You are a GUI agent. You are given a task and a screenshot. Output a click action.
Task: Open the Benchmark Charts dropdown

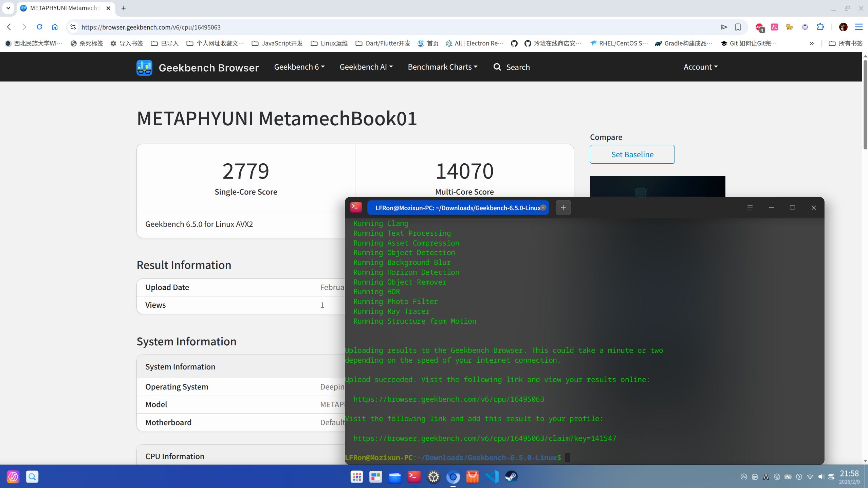pyautogui.click(x=443, y=67)
